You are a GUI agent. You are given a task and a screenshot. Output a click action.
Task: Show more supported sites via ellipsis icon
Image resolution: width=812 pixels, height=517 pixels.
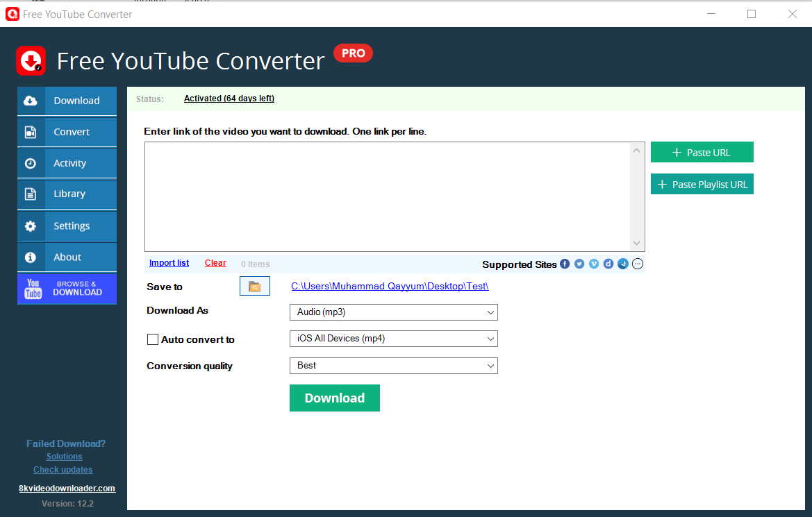click(x=638, y=264)
